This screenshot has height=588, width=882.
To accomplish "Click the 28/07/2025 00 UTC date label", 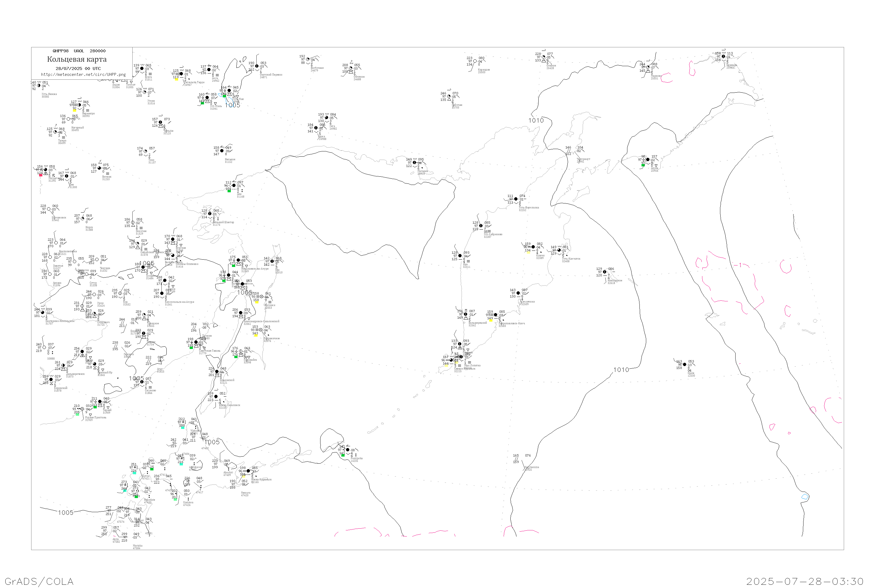I will [x=78, y=68].
